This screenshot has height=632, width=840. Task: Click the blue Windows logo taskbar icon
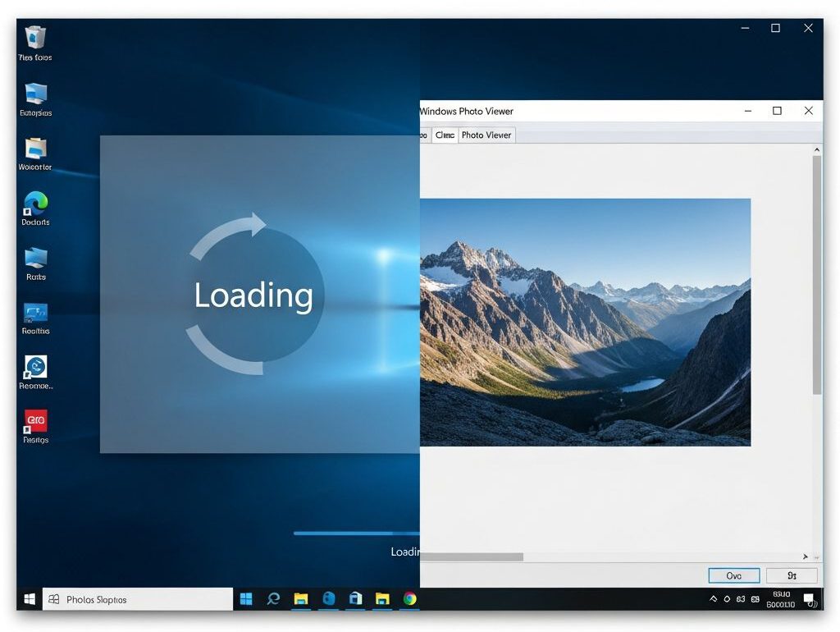[246, 599]
